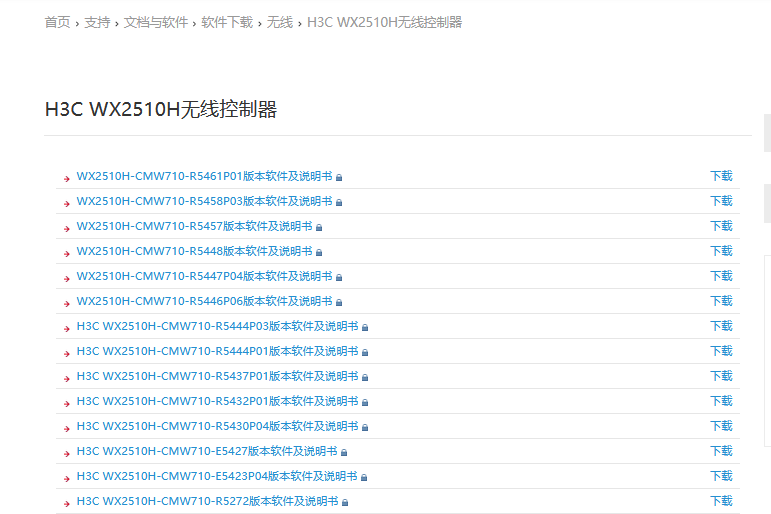771x514 pixels.
Task: Open H3C WX2510H-CMW710-R5437P01 software link
Action: point(218,376)
